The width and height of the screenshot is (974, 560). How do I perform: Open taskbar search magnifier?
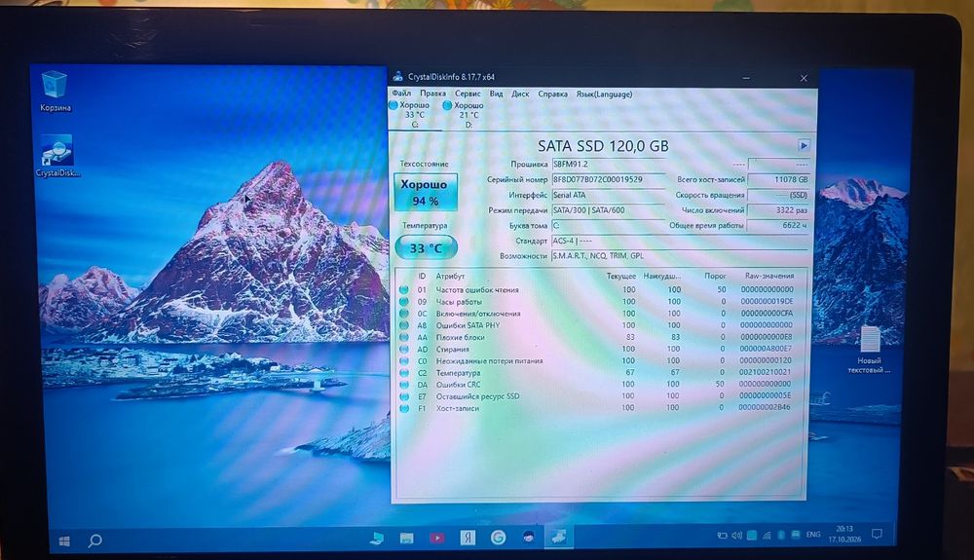click(95, 541)
